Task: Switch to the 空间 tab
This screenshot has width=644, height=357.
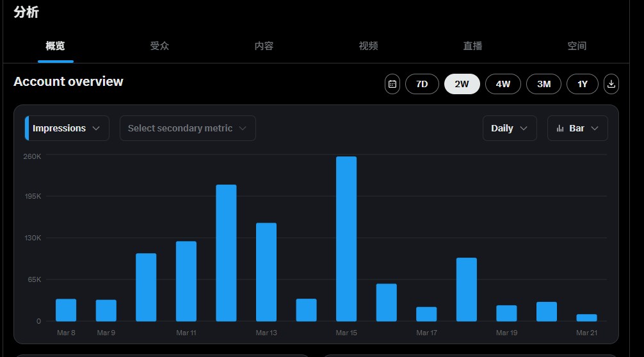Action: click(x=577, y=46)
